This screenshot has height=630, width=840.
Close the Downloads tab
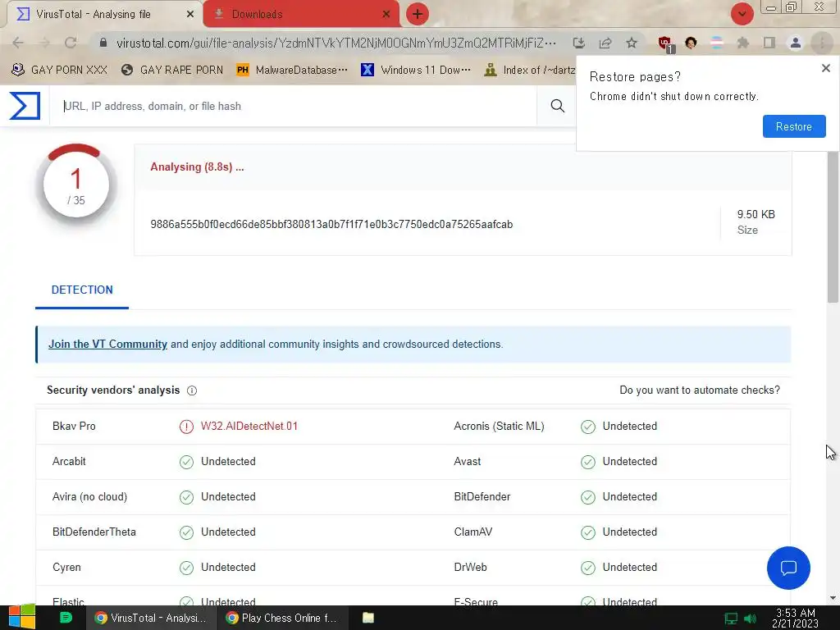coord(386,15)
